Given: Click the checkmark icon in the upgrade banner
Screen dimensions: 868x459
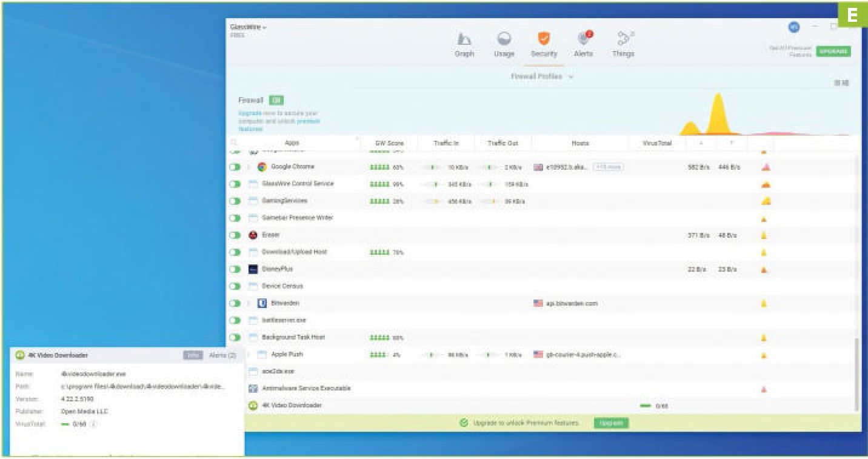Looking at the screenshot, I should 464,423.
